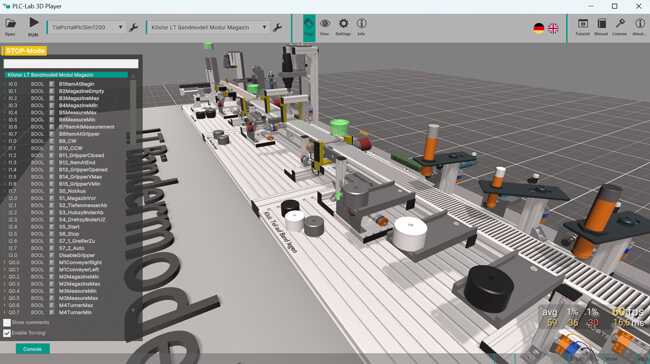
Task: Open the Köster LT Bandmodell model dropdown
Action: coord(208,27)
